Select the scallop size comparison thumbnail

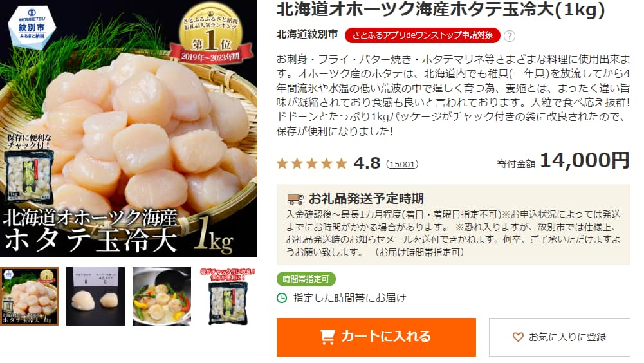95,297
